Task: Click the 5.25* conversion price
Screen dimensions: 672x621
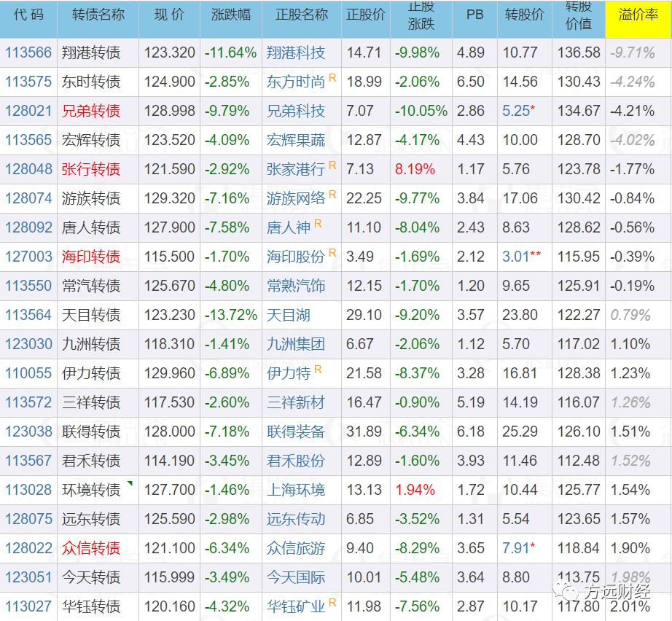Action: click(x=518, y=111)
